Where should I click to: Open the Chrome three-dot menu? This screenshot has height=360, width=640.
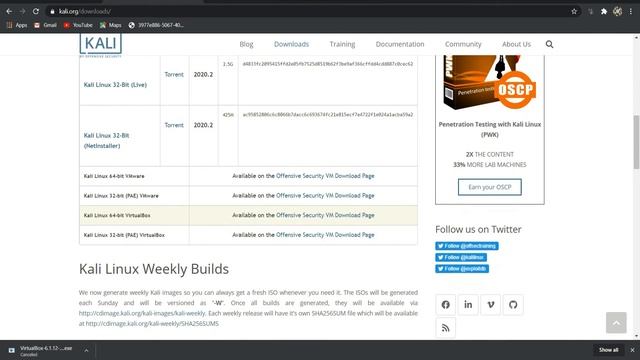pos(631,11)
